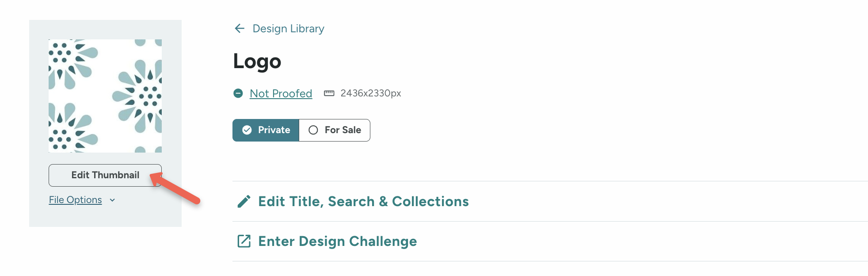Click the flower pattern design thumbnail

coord(105,96)
